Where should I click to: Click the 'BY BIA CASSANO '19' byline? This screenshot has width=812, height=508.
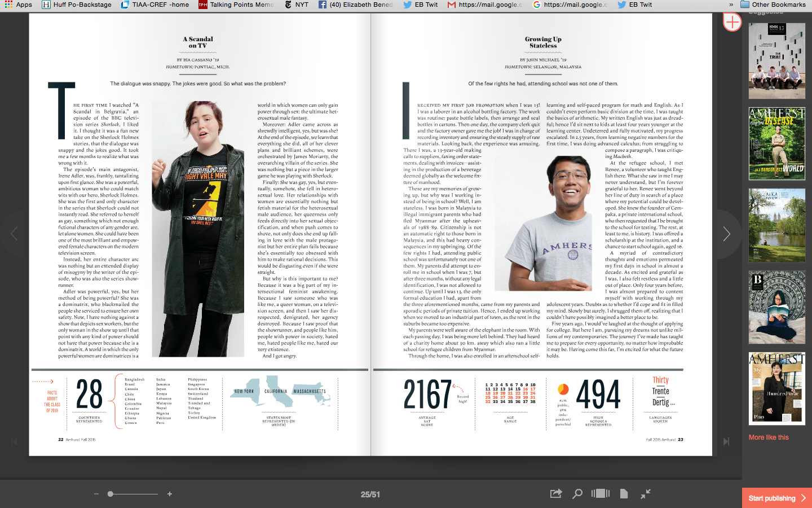coord(198,59)
